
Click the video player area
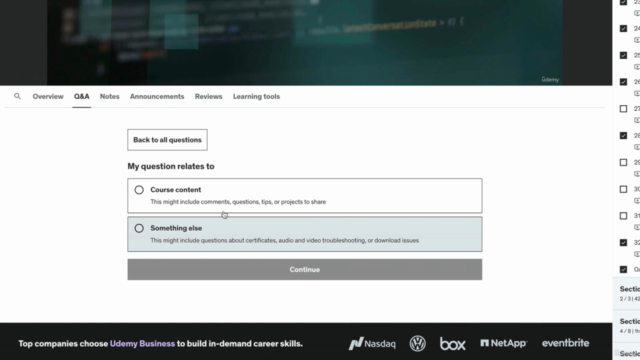[x=305, y=42]
